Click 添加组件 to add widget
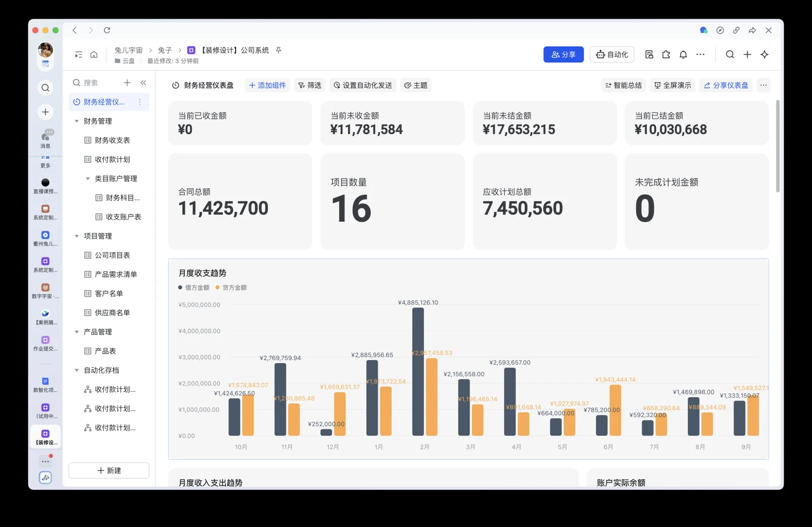 pos(267,85)
